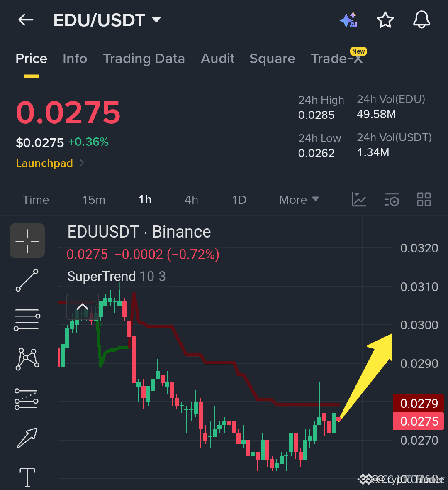The image size is (448, 490).
Task: Open chart settings list-gear icon
Action: point(392,200)
